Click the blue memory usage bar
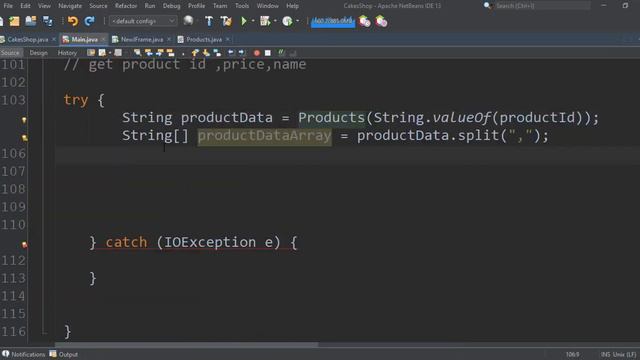The height and width of the screenshot is (360, 640). tap(333, 21)
